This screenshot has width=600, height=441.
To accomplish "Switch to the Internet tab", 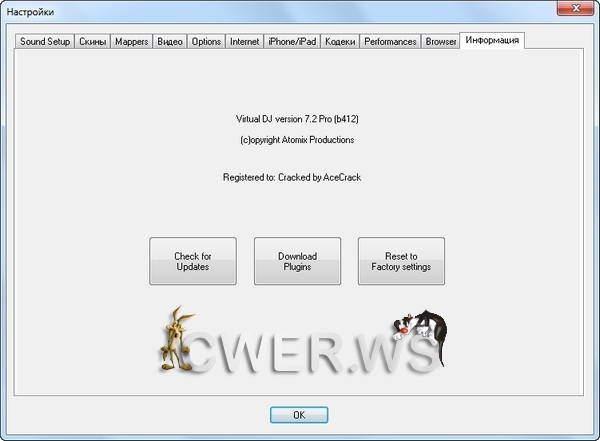I will [x=245, y=42].
